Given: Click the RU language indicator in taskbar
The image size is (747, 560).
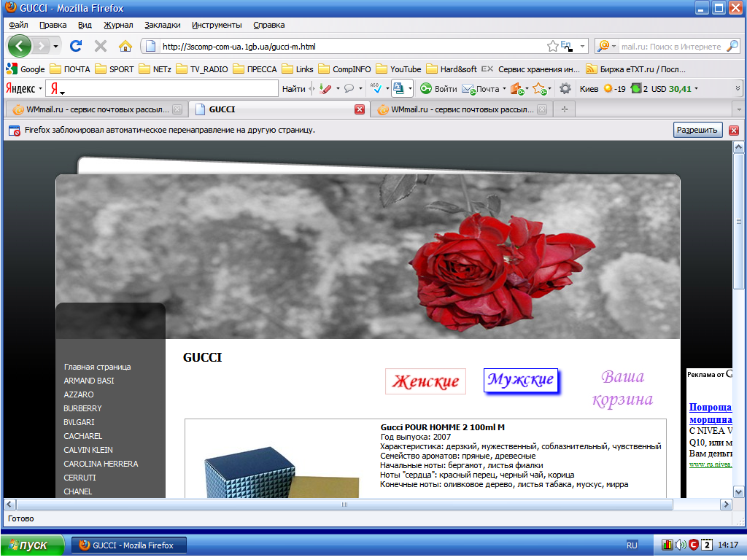Looking at the screenshot, I should 632,545.
